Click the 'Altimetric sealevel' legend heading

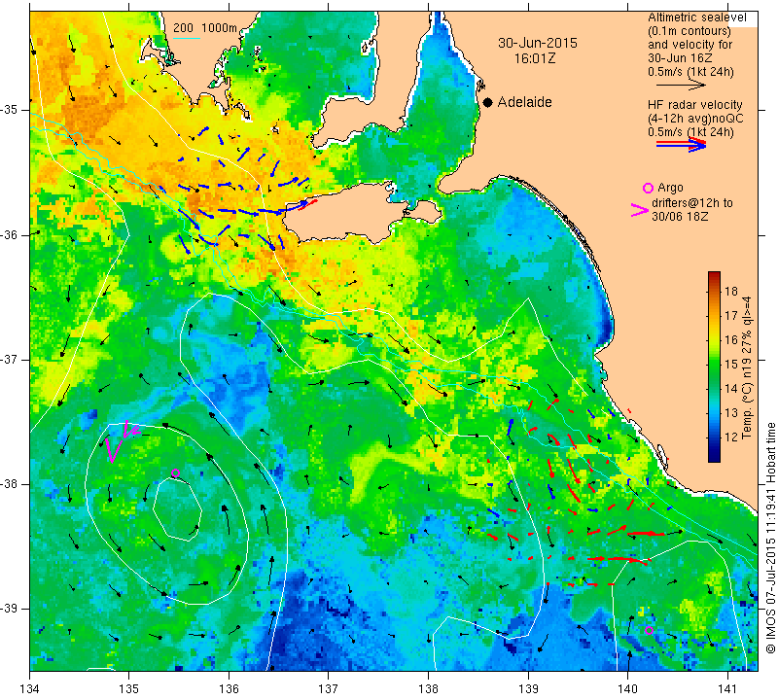[x=697, y=17]
